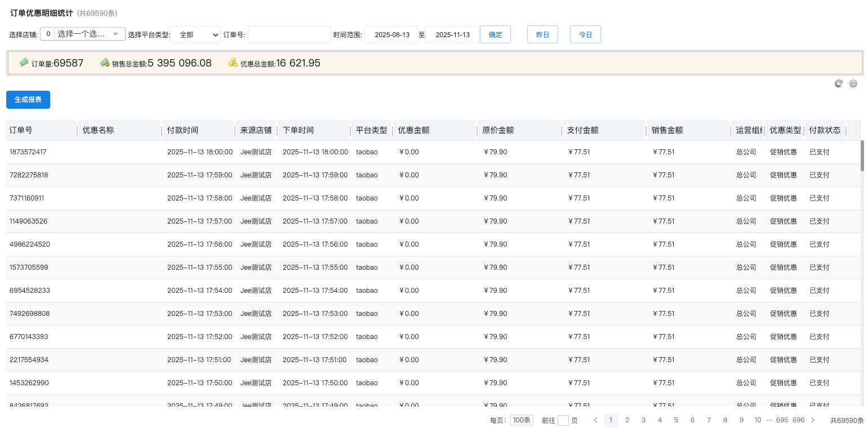Go to last page 696
Image resolution: width=868 pixels, height=432 pixels.
(x=798, y=420)
